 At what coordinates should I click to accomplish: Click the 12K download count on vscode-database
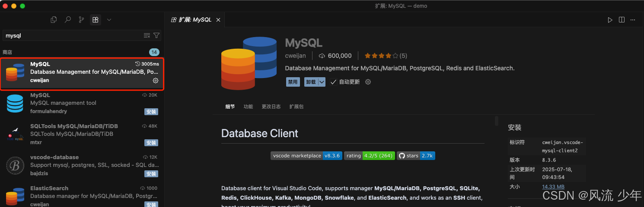(x=150, y=157)
